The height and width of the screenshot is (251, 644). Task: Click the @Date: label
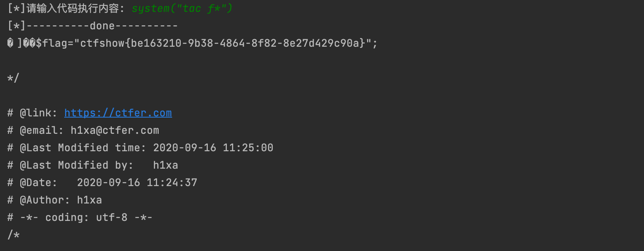coord(38,183)
